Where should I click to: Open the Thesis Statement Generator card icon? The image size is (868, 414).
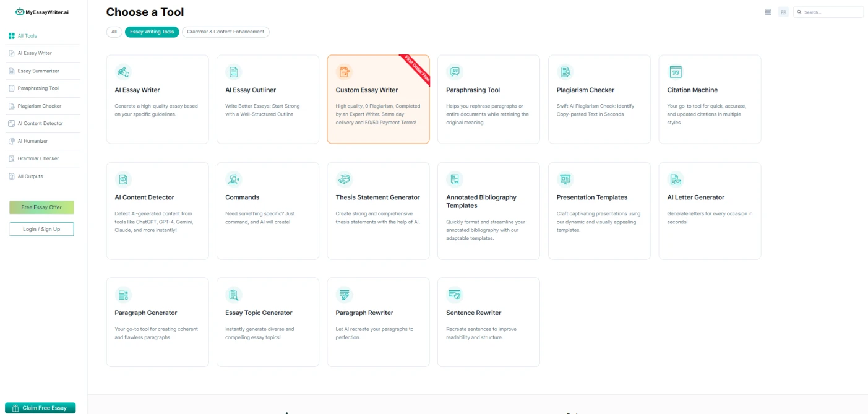344,179
